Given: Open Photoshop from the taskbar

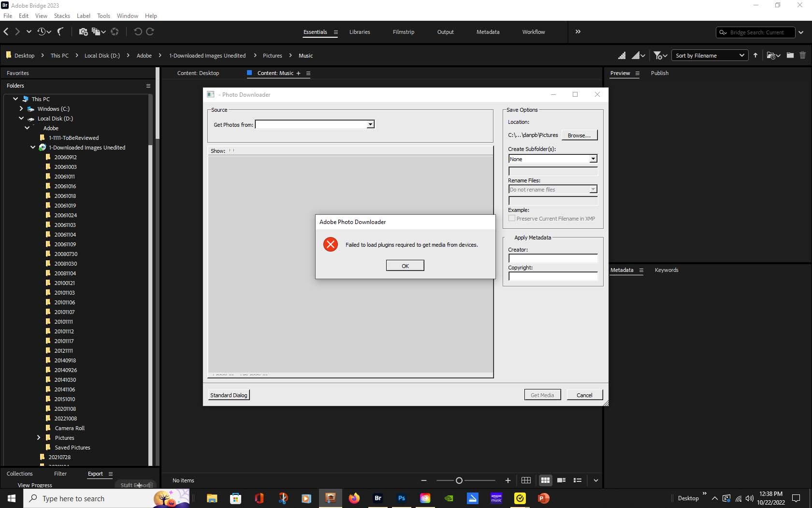Looking at the screenshot, I should click(x=401, y=498).
